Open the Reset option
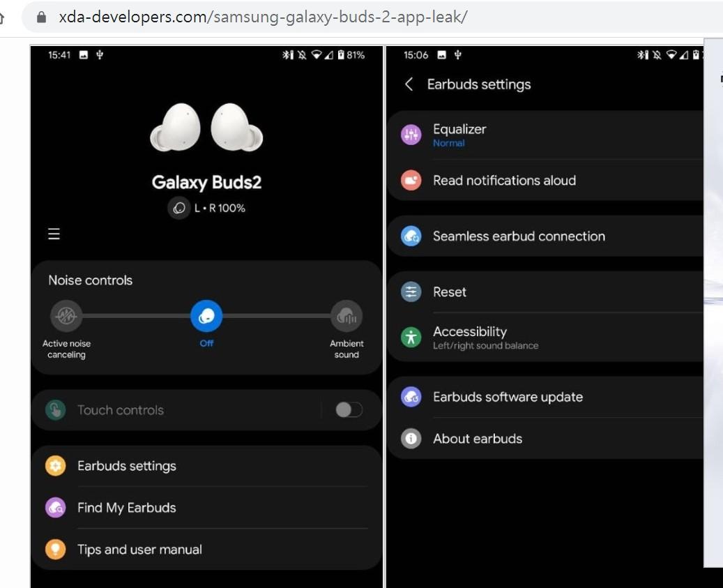This screenshot has height=588, width=723. [x=450, y=292]
